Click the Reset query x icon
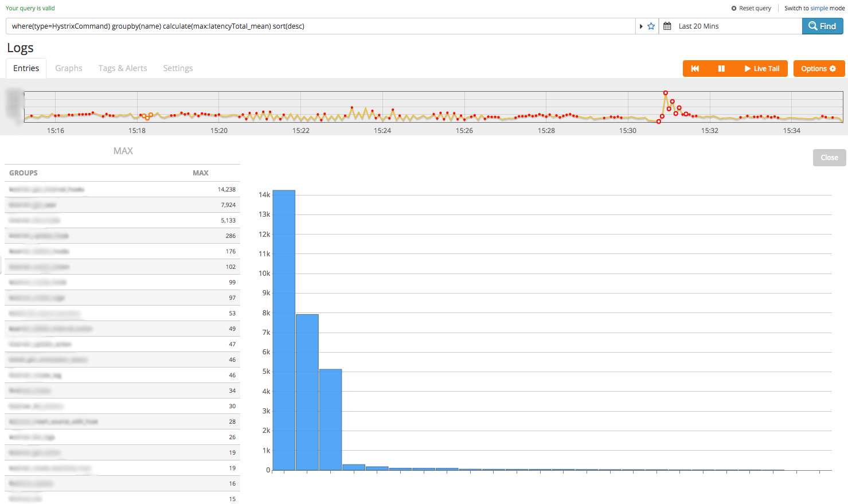 coord(734,9)
